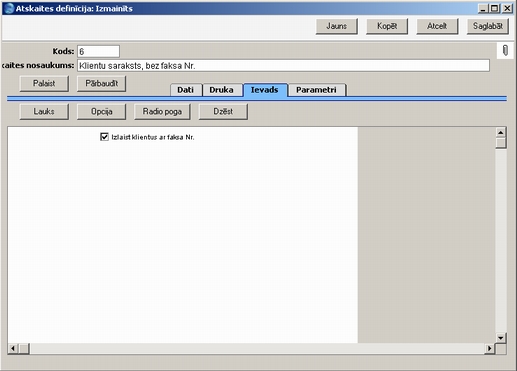Viewport: 517px width, 371px height.
Task: Switch to the Dati tab
Action: 186,90
